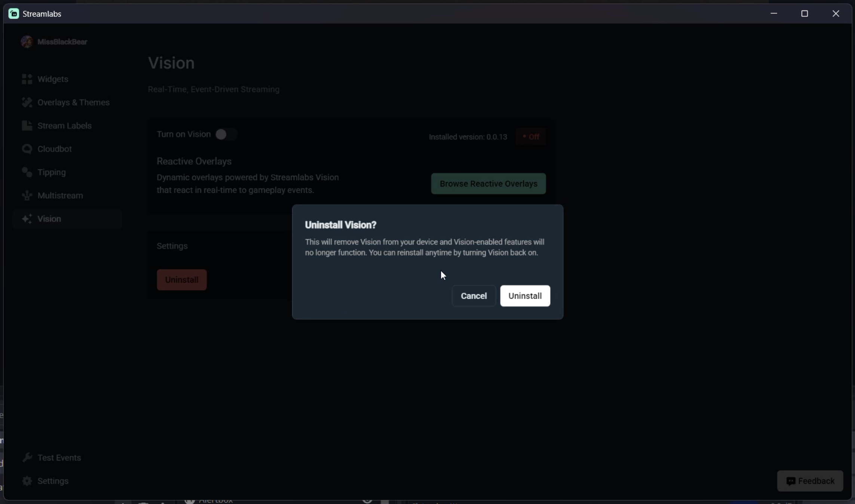The height and width of the screenshot is (504, 855).
Task: Select Tipping in the sidebar
Action: (x=52, y=172)
